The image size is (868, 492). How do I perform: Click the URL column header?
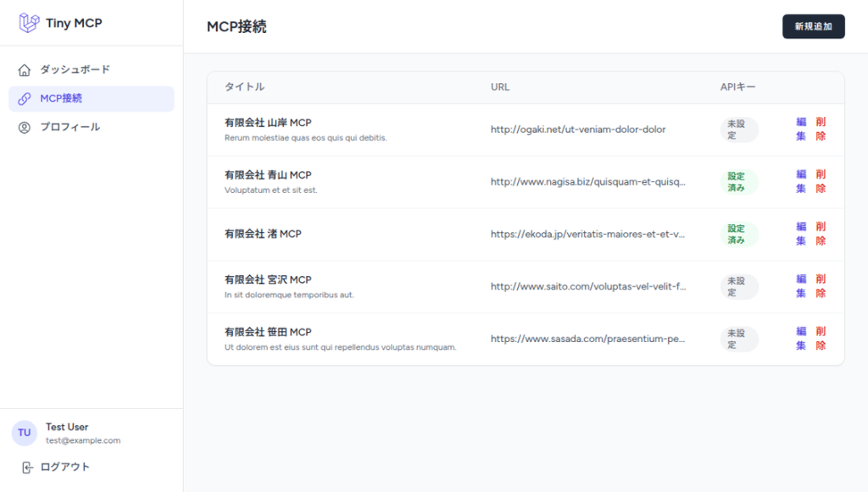500,86
